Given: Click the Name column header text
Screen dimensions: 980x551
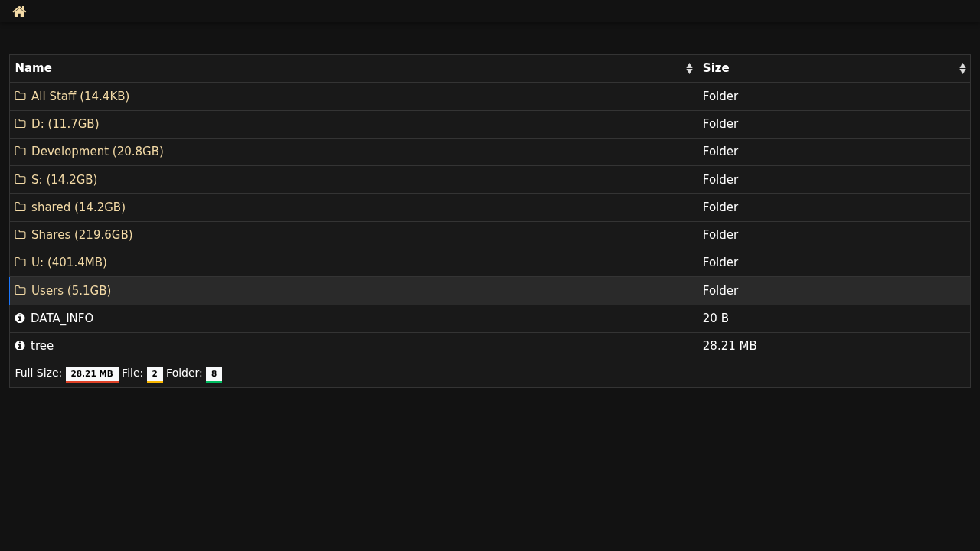Looking at the screenshot, I should click(x=34, y=68).
